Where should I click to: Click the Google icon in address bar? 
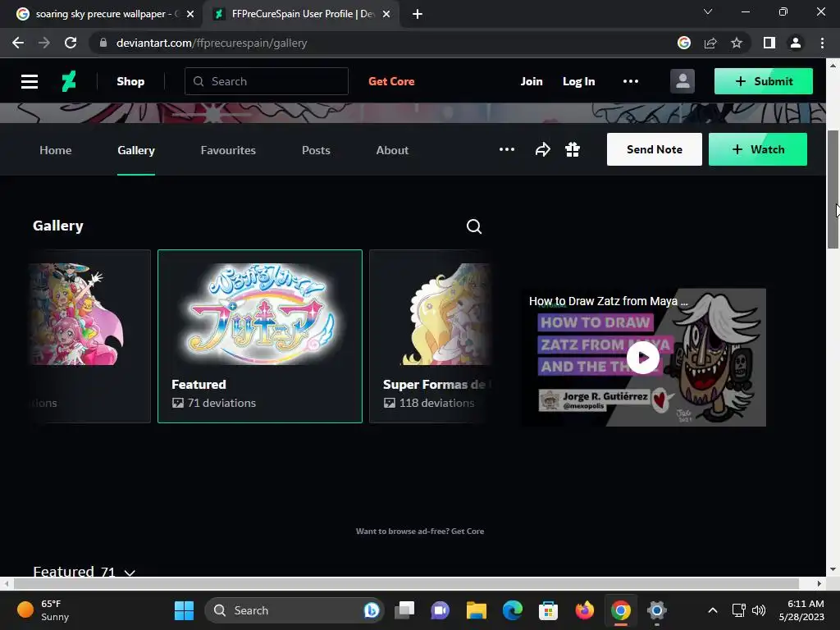tap(683, 43)
